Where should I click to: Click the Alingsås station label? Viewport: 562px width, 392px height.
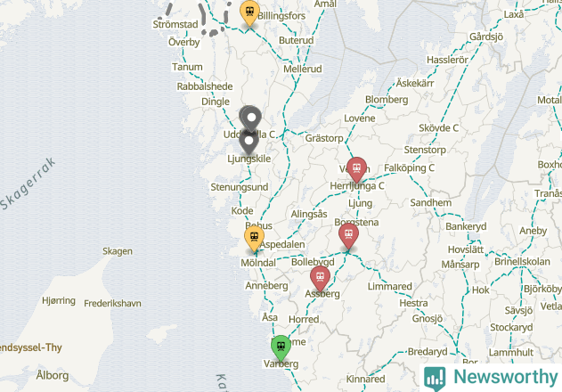pos(309,214)
